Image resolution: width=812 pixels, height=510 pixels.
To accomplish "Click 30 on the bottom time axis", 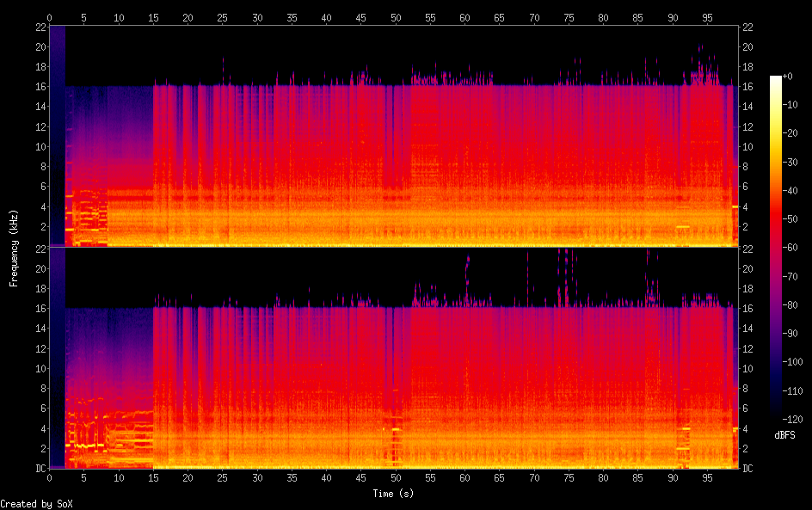I will 257,477.
